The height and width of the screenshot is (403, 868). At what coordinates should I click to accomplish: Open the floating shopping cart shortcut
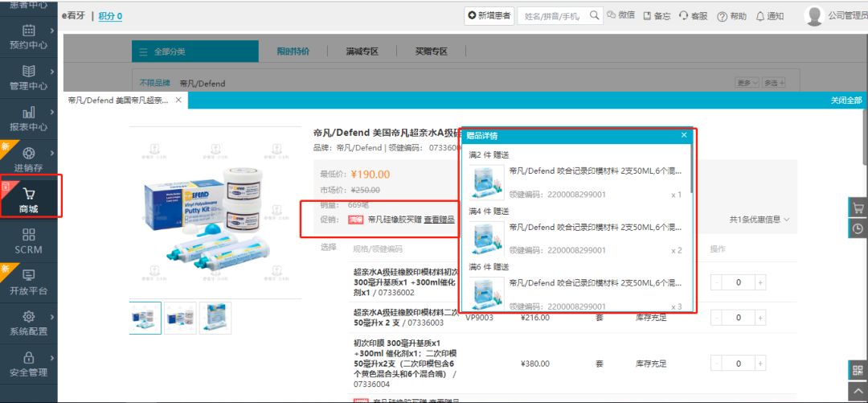pos(858,208)
